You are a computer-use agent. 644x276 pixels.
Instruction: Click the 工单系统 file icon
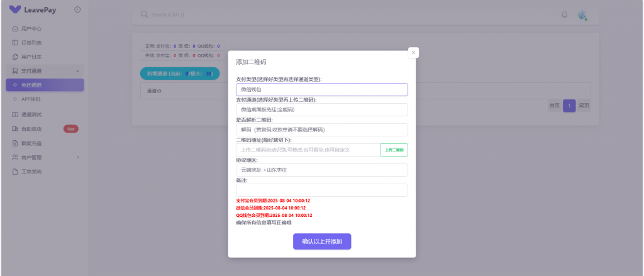15,172
